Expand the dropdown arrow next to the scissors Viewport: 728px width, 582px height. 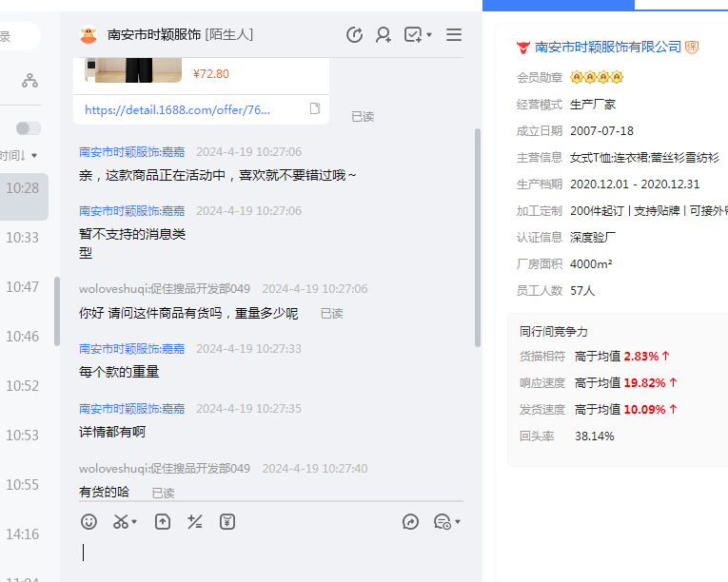coord(135,522)
